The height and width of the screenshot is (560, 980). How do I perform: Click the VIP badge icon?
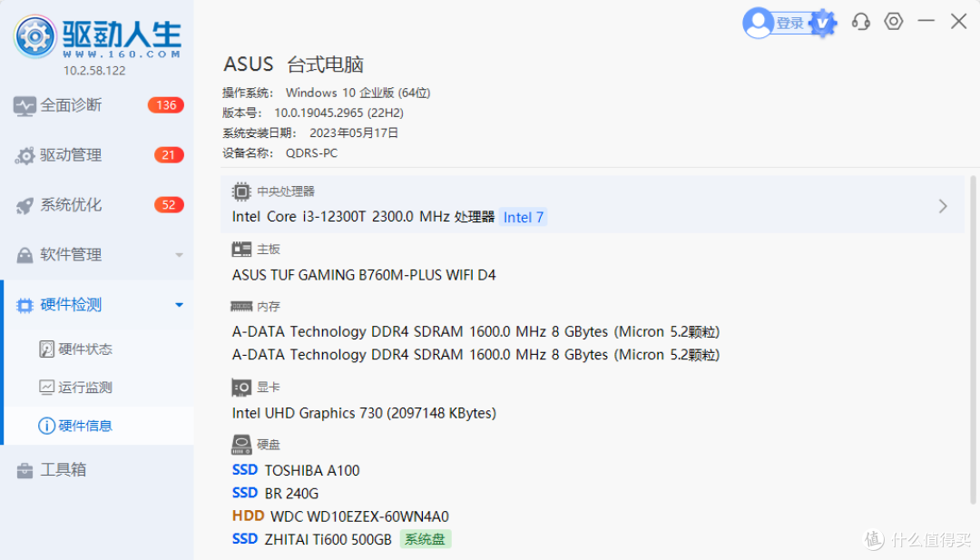click(x=823, y=23)
